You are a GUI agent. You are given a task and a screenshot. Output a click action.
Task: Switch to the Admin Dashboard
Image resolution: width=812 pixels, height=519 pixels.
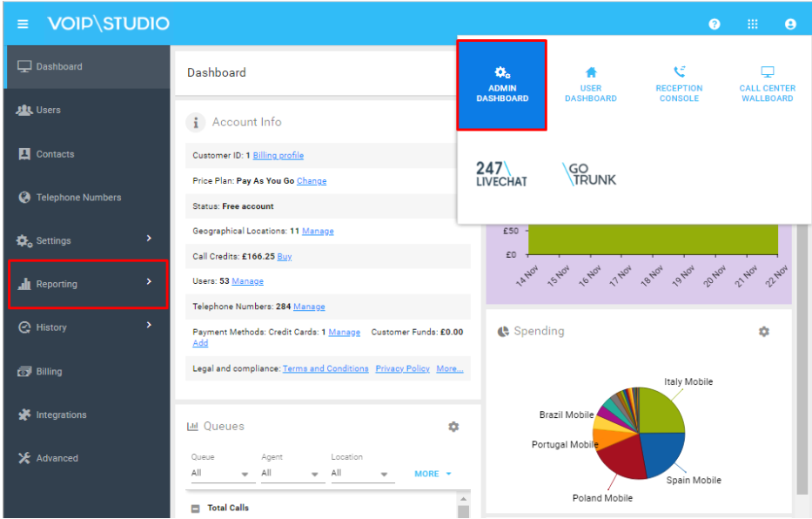pyautogui.click(x=502, y=84)
